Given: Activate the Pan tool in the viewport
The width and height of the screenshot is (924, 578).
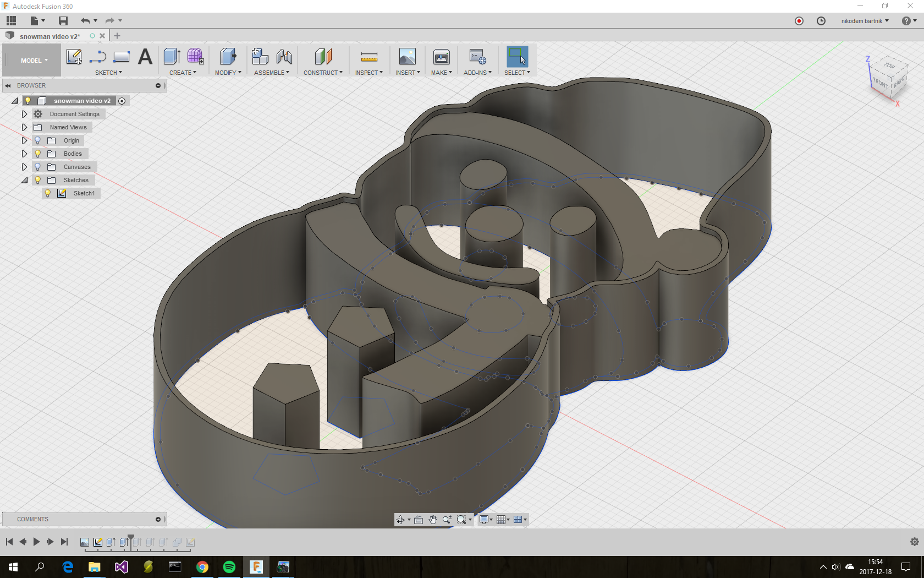Looking at the screenshot, I should point(433,519).
